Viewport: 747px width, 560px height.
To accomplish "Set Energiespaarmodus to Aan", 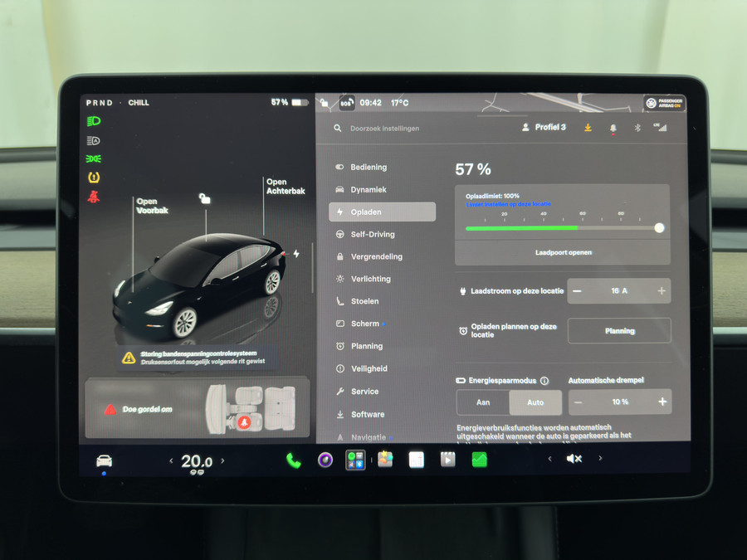I will pos(483,402).
